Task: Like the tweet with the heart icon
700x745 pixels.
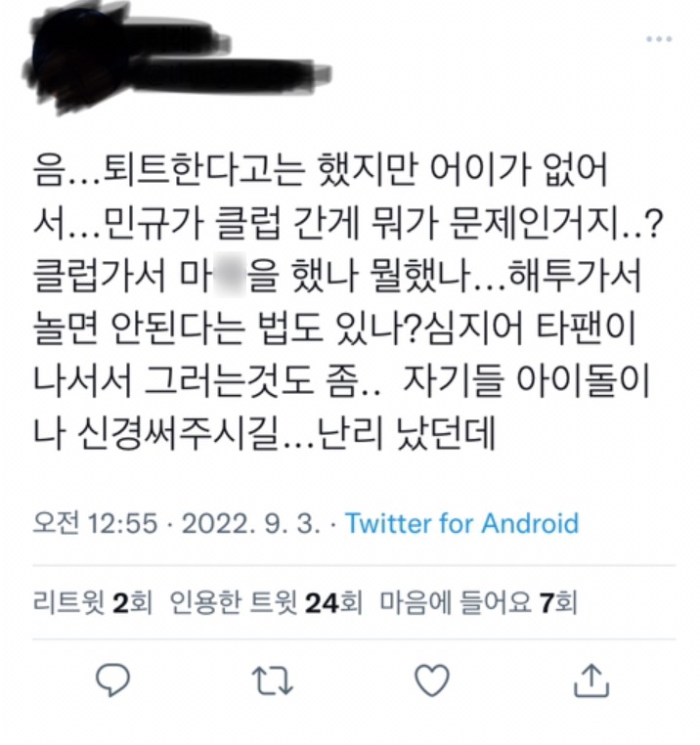Action: 432,679
